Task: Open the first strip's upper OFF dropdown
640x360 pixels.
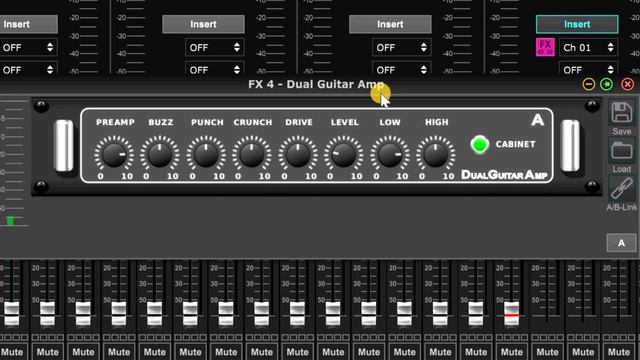Action: click(28, 47)
